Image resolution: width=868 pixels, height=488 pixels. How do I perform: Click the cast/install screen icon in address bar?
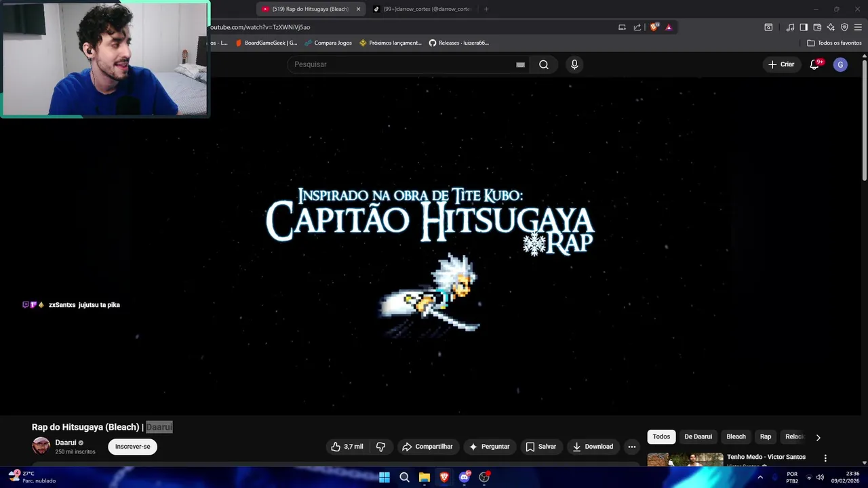pyautogui.click(x=622, y=27)
